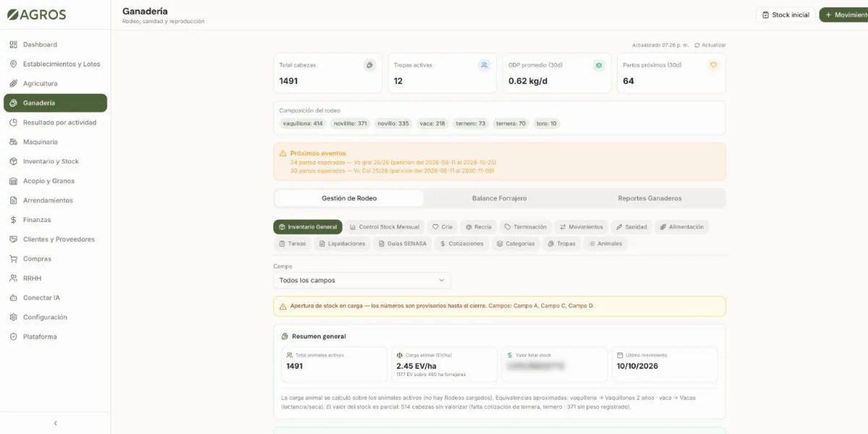The image size is (868, 434).
Task: Select the Inventario General sub-tab
Action: point(308,227)
